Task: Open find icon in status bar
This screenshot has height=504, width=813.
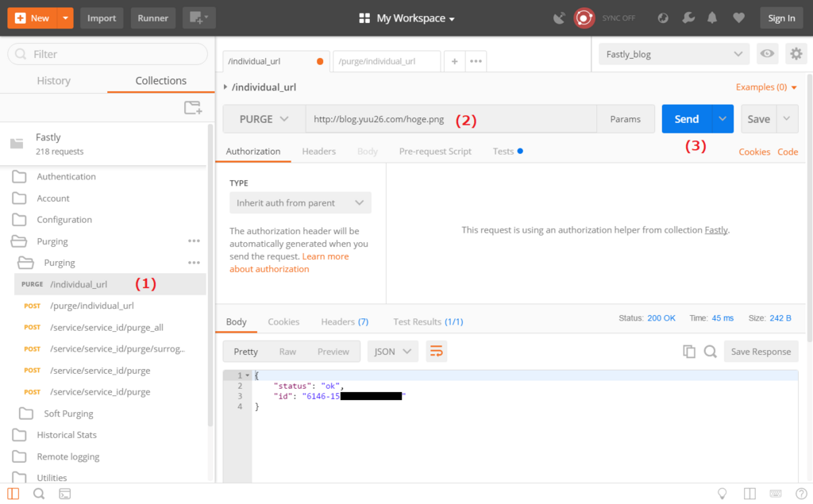Action: [39, 494]
